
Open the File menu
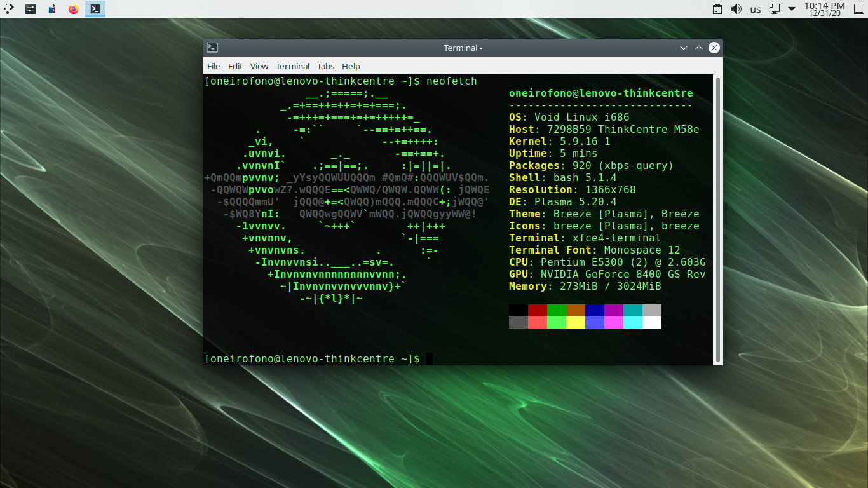pyautogui.click(x=214, y=66)
